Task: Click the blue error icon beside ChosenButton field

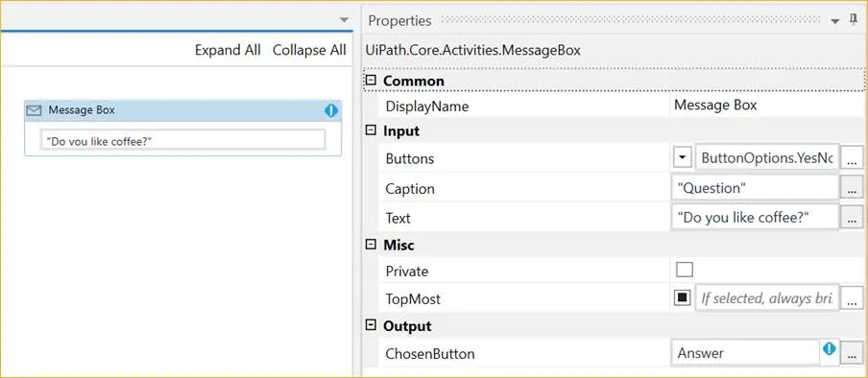Action: click(x=829, y=348)
